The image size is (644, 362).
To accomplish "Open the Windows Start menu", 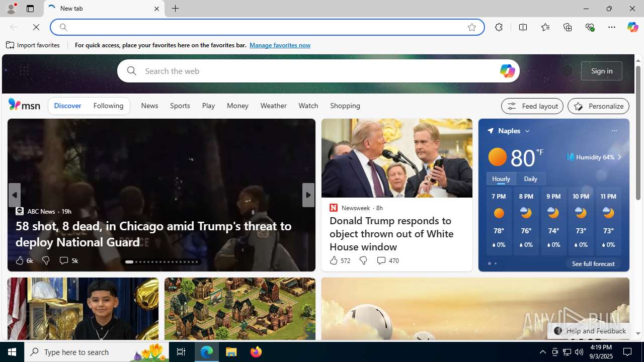I will (12, 352).
